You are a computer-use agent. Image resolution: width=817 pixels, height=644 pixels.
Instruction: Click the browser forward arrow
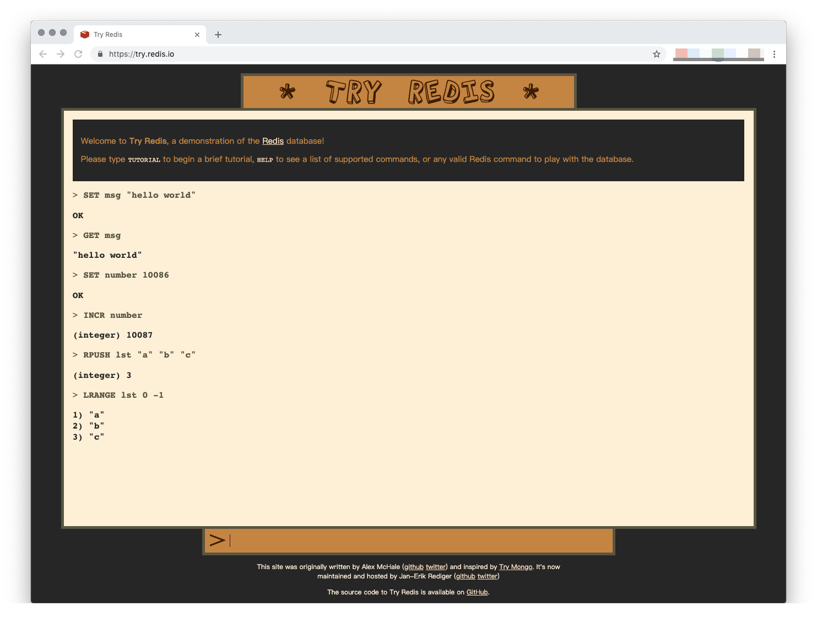61,54
